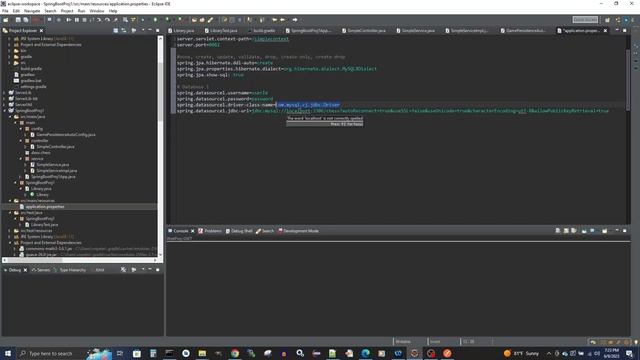The height and width of the screenshot is (360, 640).
Task: Collapse the config package node
Action: [x=21, y=129]
